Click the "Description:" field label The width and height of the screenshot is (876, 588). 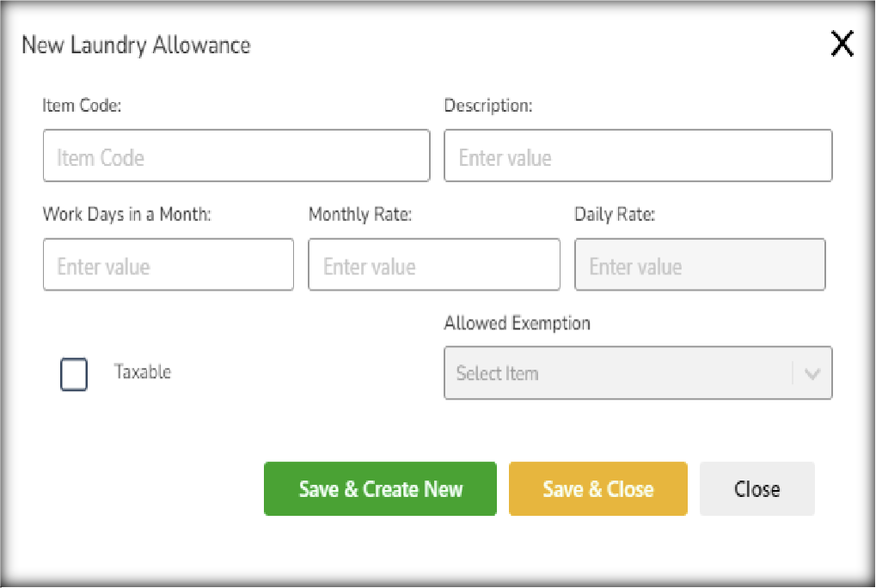(488, 106)
